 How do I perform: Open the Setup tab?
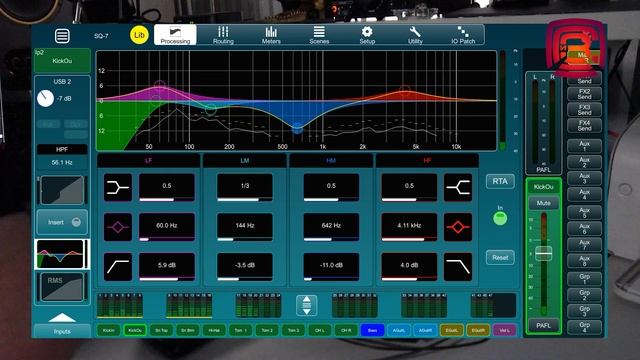tap(367, 35)
